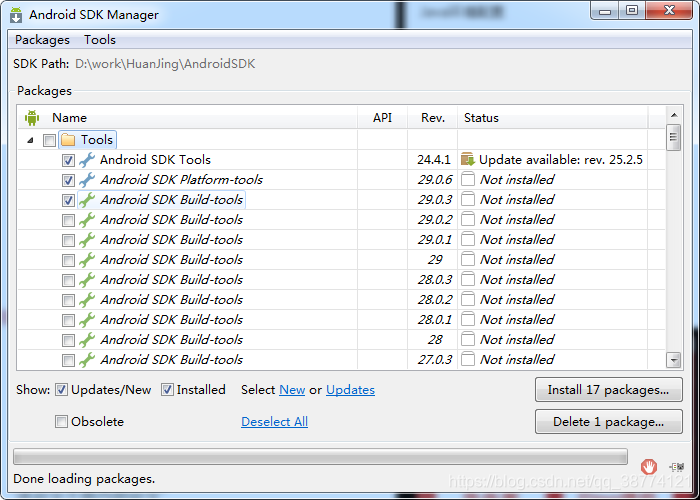Click Build-tools rev 29 wrench icon
The image size is (700, 500).
click(87, 260)
